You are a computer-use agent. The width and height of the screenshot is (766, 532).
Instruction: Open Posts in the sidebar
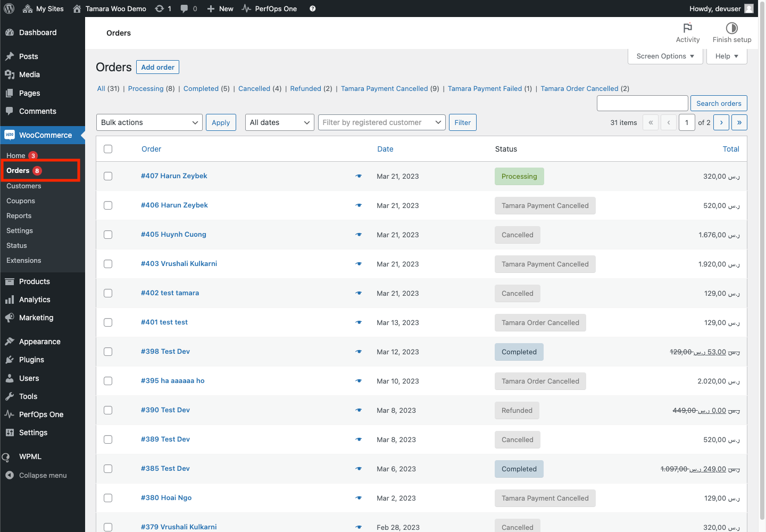(x=43, y=56)
